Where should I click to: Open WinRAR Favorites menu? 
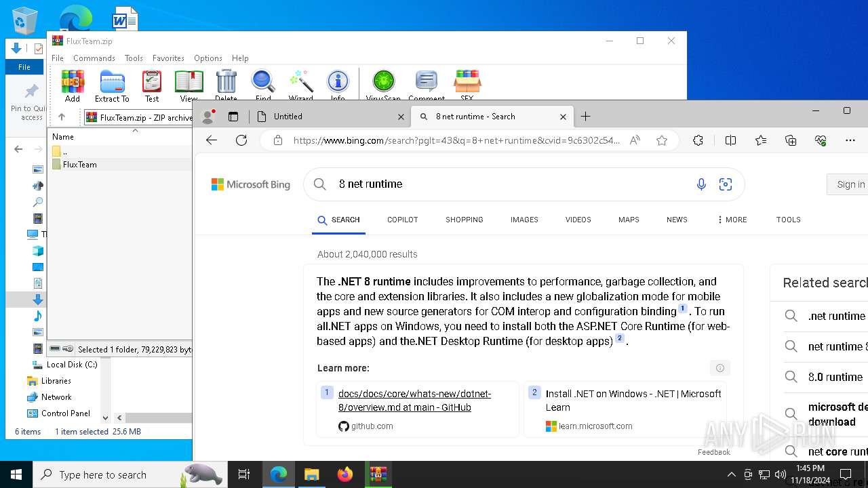click(x=168, y=58)
